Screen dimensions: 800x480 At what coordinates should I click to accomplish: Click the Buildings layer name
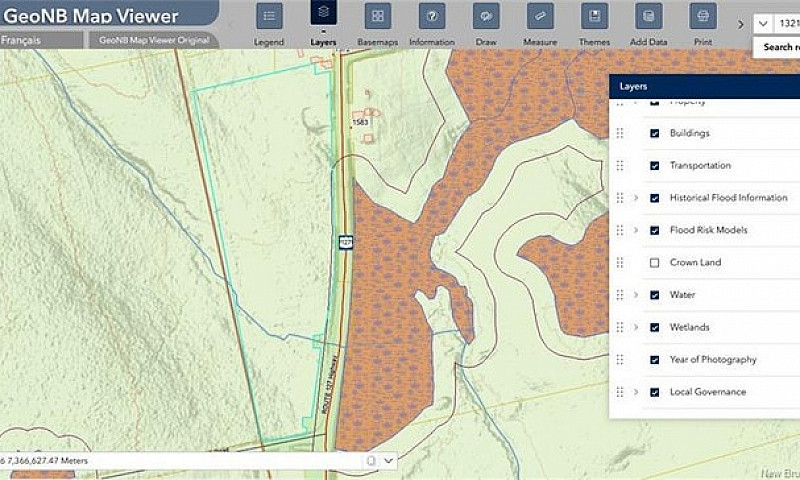tap(689, 133)
